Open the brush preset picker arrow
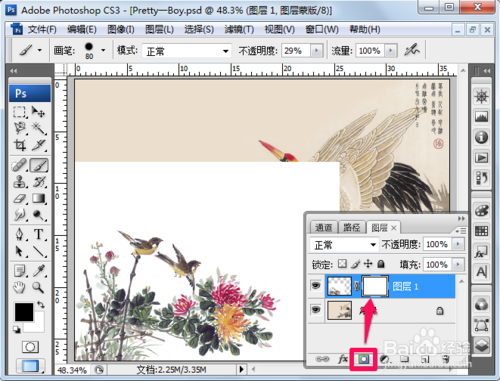 (103, 50)
